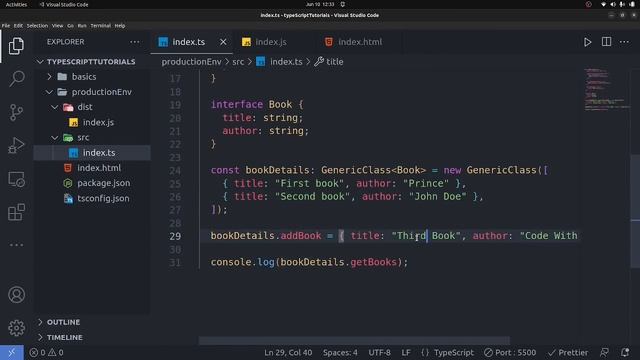Image resolution: width=640 pixels, height=360 pixels.
Task: Open the View menu
Action: coord(58,25)
